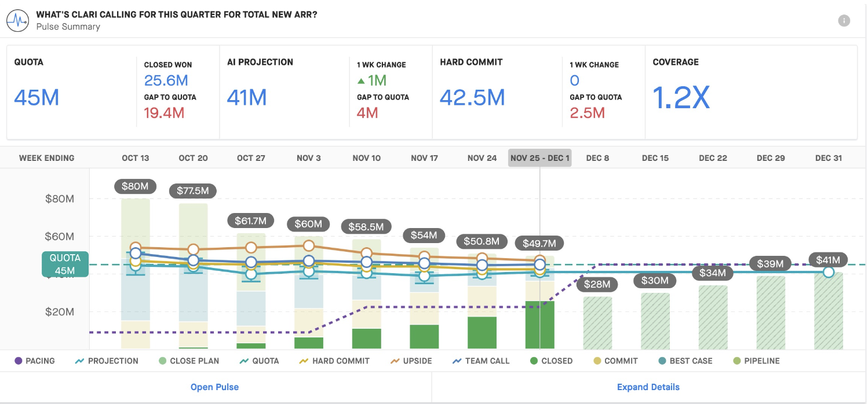Screen dimensions: 868x404
Task: Click the $50.8M bar total label
Action: pos(482,241)
